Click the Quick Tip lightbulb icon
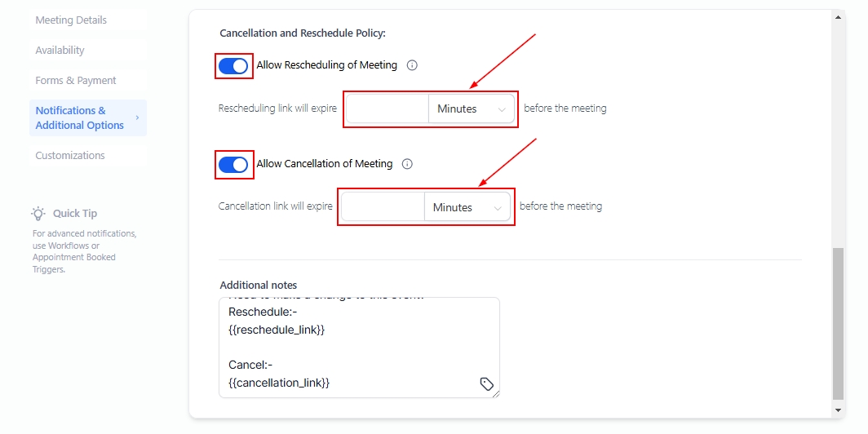The height and width of the screenshot is (434, 868). click(38, 214)
